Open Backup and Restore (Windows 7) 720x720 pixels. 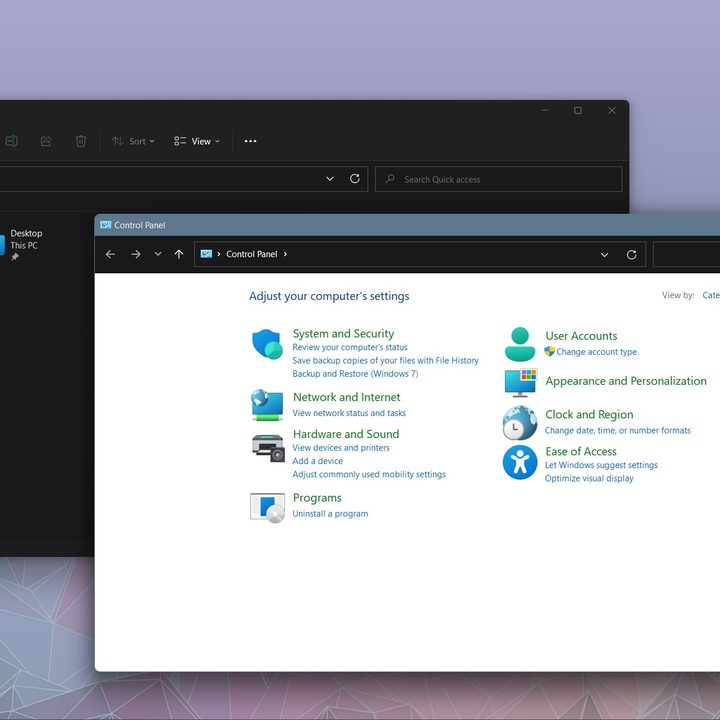[x=355, y=374]
